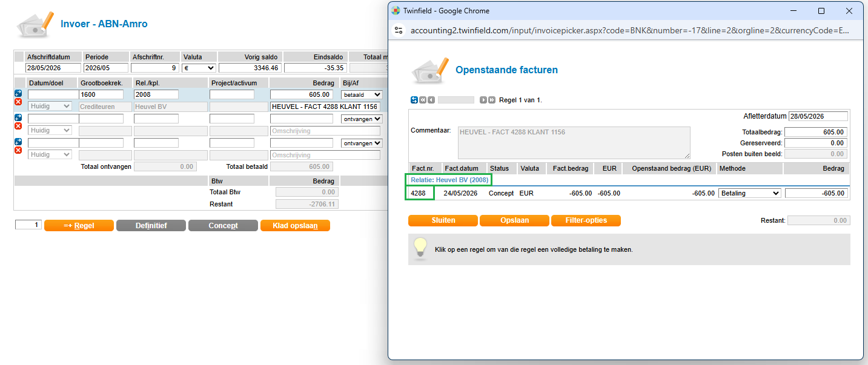Close the invoices popup with Sluiten
Viewport: 868px width, 365px height.
click(443, 220)
